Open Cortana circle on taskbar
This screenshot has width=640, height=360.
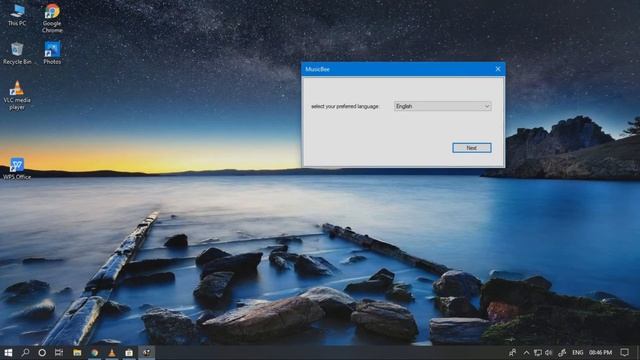[42, 352]
